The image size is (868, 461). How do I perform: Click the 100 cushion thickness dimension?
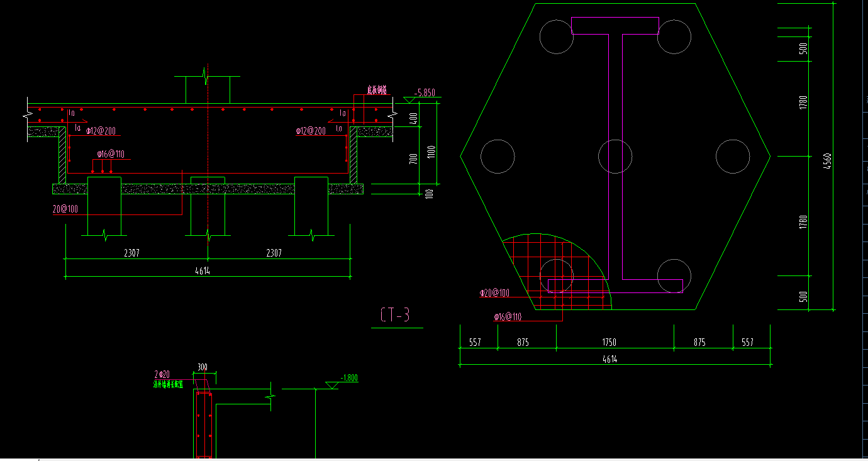click(x=430, y=194)
